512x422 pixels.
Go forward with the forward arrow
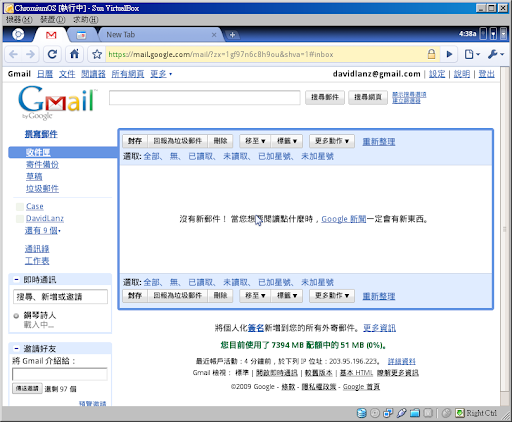pyautogui.click(x=30, y=54)
